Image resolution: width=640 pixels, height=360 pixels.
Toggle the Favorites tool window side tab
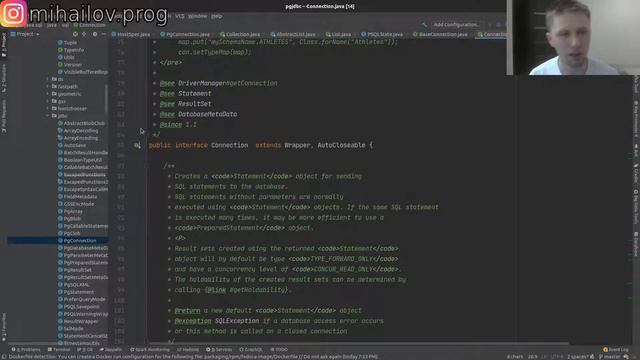(4, 328)
